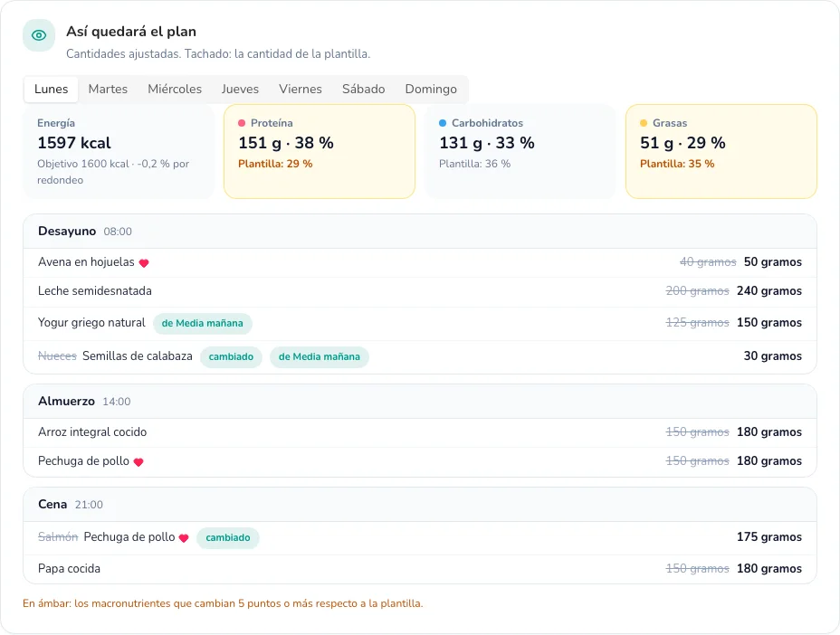Click 'de Media mañana' badge on Yogur griego
Image resolution: width=840 pixels, height=635 pixels.
[203, 324]
